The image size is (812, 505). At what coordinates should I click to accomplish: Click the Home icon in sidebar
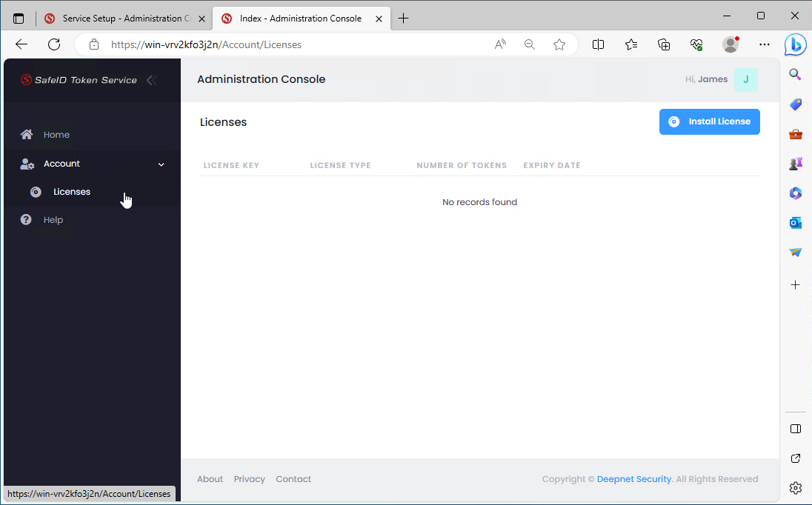click(x=27, y=135)
